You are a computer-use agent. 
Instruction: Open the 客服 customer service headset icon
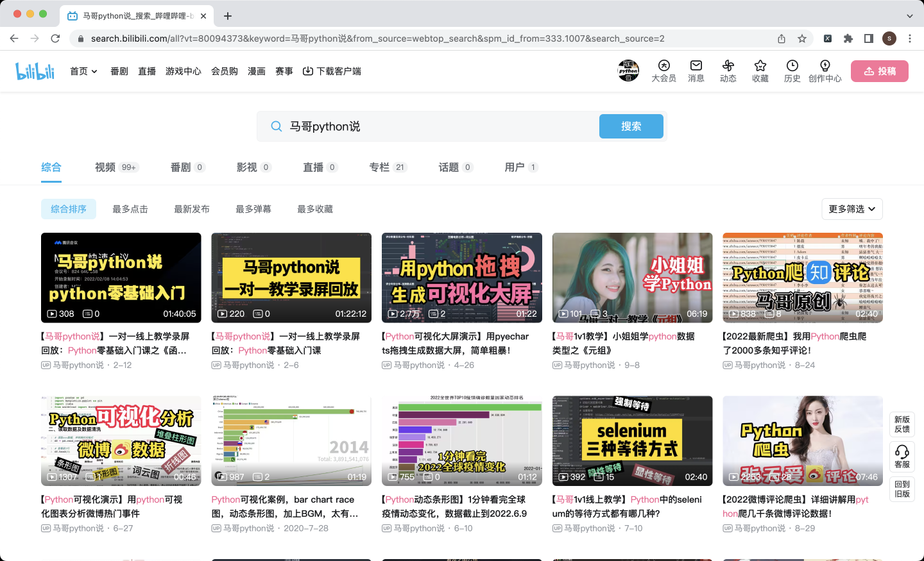[902, 451]
